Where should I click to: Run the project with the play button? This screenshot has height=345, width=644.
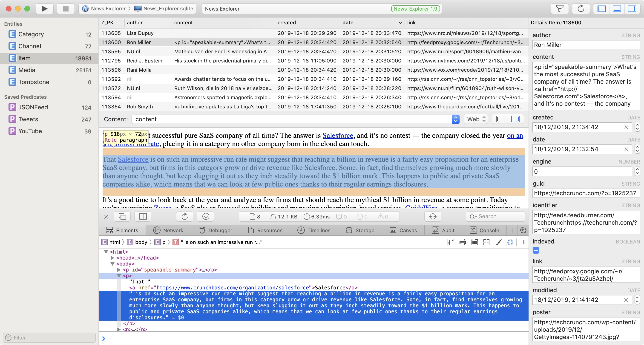coord(44,9)
